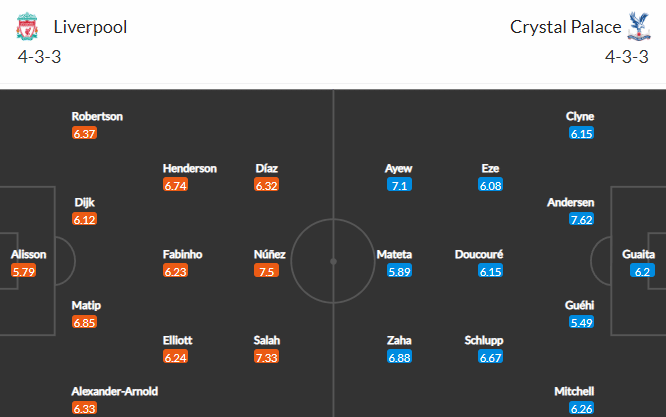Select Matip's 6.85 rating badge

pos(84,323)
